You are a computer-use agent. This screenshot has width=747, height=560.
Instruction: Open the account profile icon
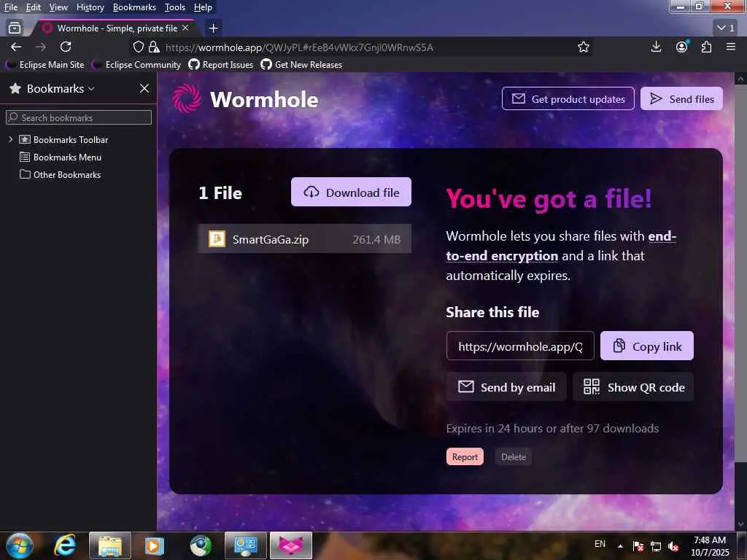coord(682,47)
